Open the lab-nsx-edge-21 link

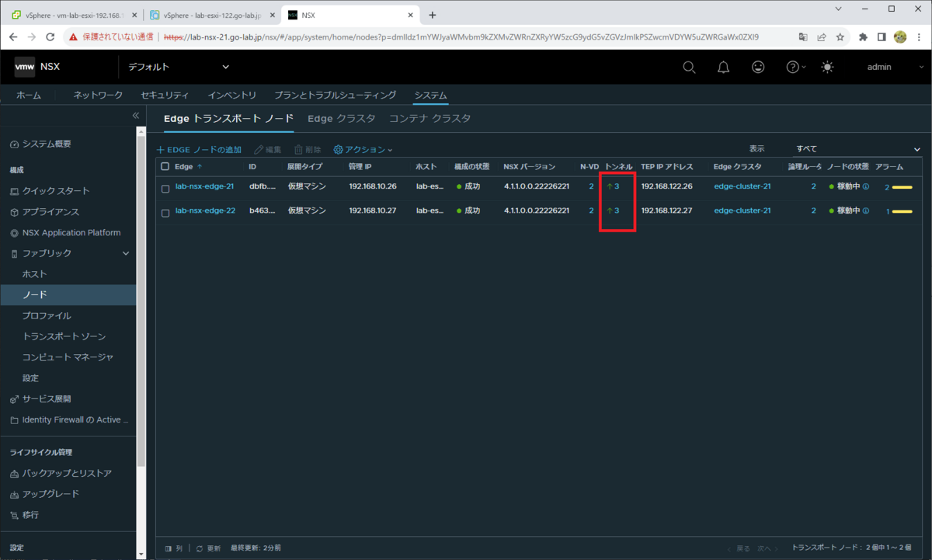pyautogui.click(x=204, y=187)
